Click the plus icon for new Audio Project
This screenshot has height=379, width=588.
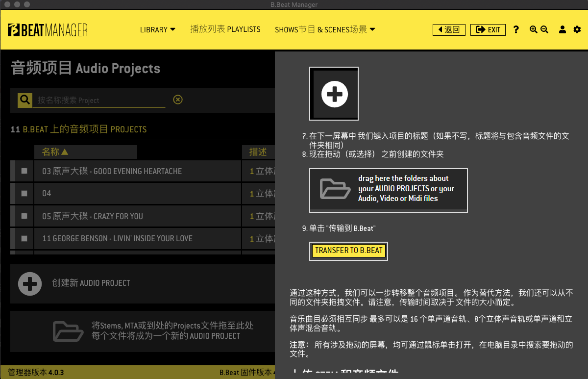30,283
